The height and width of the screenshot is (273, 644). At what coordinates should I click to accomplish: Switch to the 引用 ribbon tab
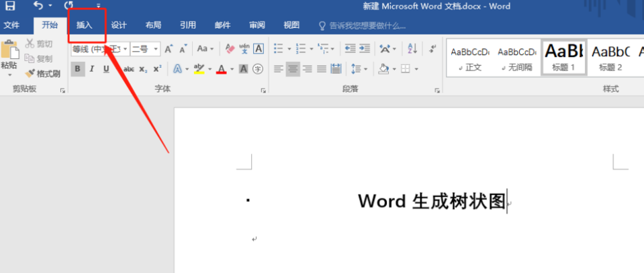pyautogui.click(x=188, y=25)
